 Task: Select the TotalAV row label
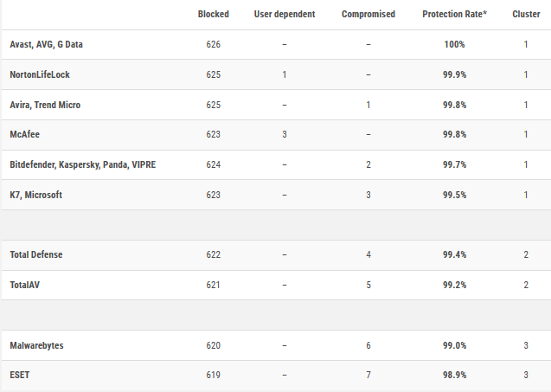(26, 285)
